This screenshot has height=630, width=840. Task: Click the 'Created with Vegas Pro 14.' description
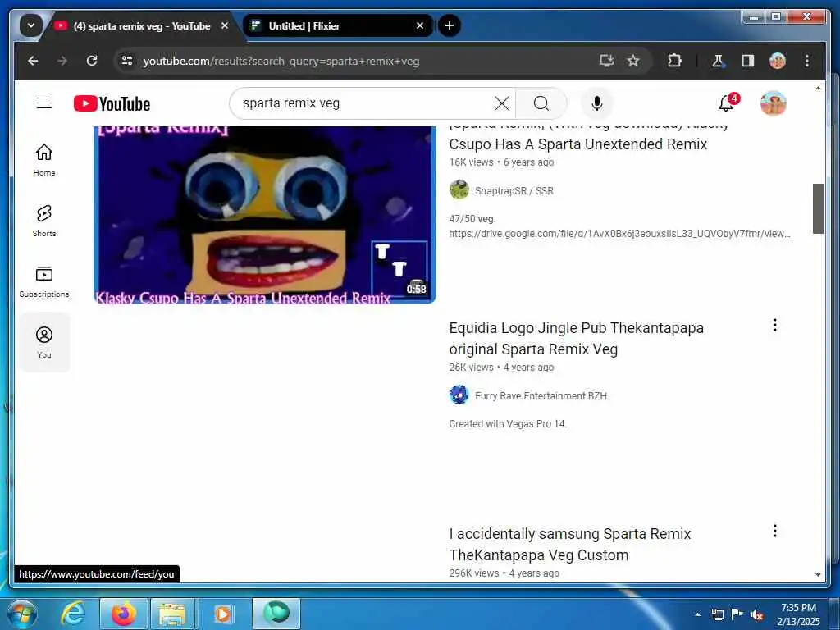click(507, 424)
